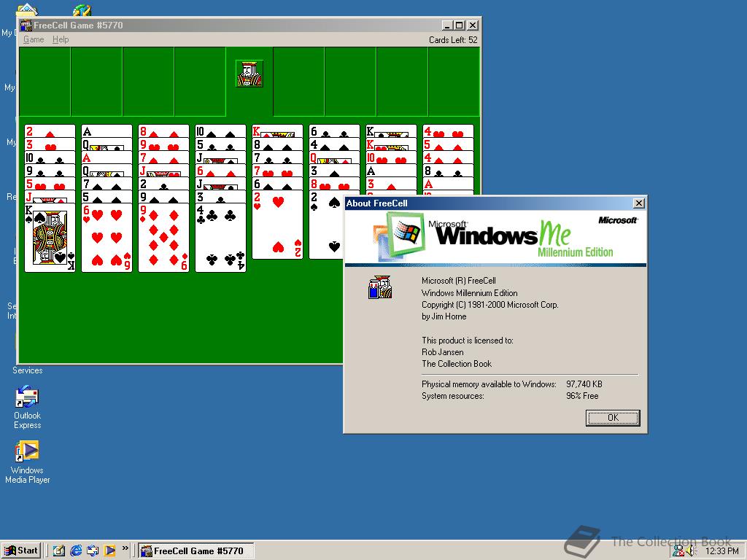Select the 9 of Diamonds card
The width and height of the screenshot is (747, 560).
pos(163,238)
